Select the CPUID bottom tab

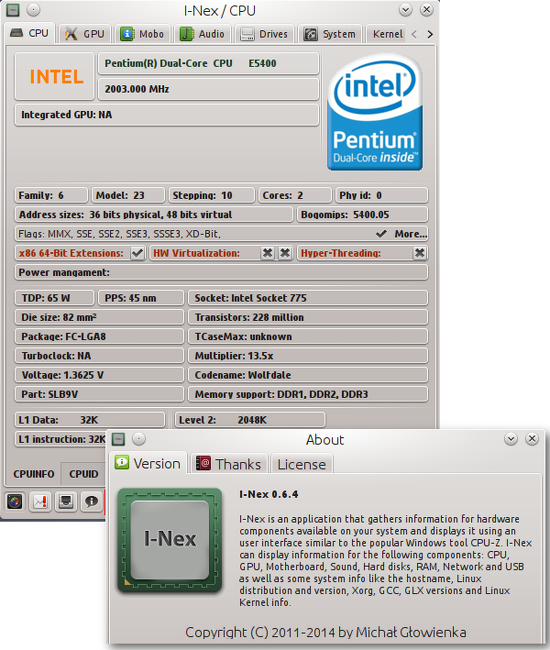tap(83, 474)
